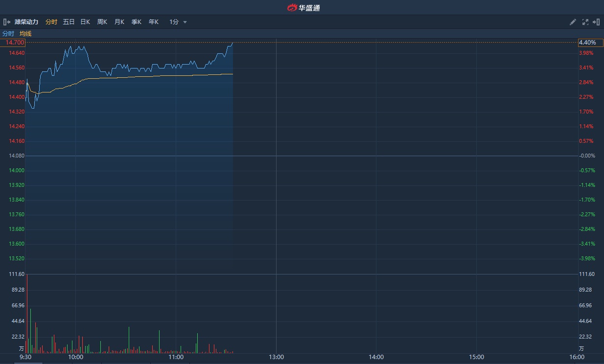Viewport: 604px width, 364px height.
Task: Click the 华盛通 logo in title bar
Action: point(303,7)
